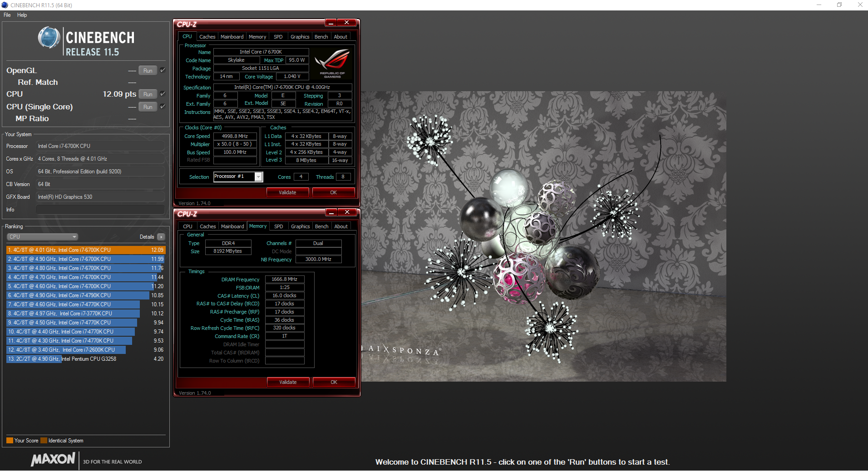Click Validate in lower CPU-Z window

tap(288, 382)
